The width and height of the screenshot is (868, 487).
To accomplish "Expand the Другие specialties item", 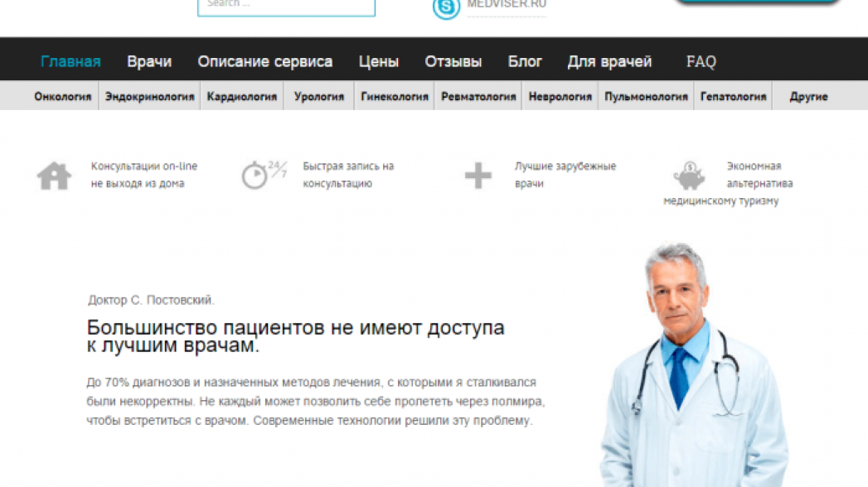I will [x=808, y=97].
